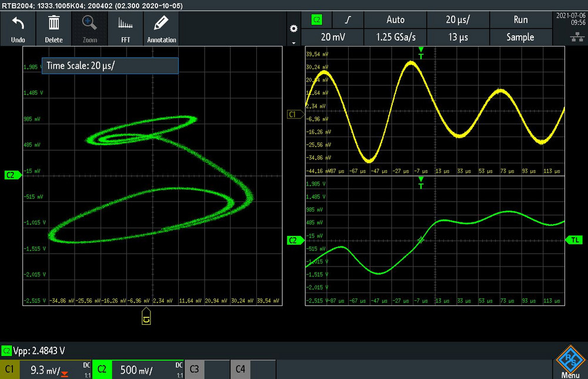Click the T trigger marker above the green waveform
Screen dimensions: 588x379
click(421, 183)
